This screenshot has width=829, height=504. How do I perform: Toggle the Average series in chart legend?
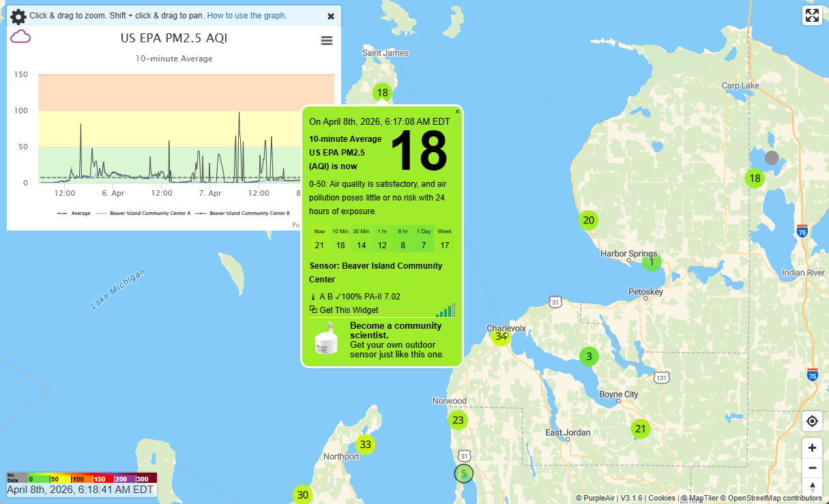[x=74, y=213]
